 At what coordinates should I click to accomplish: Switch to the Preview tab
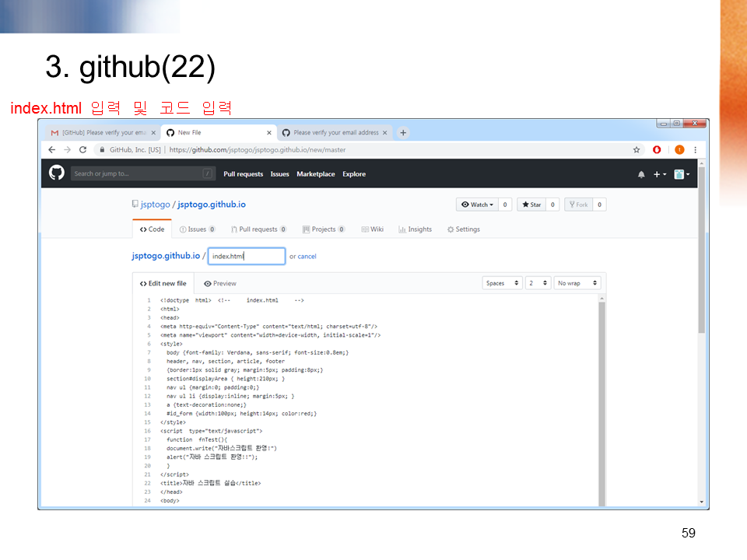click(220, 283)
